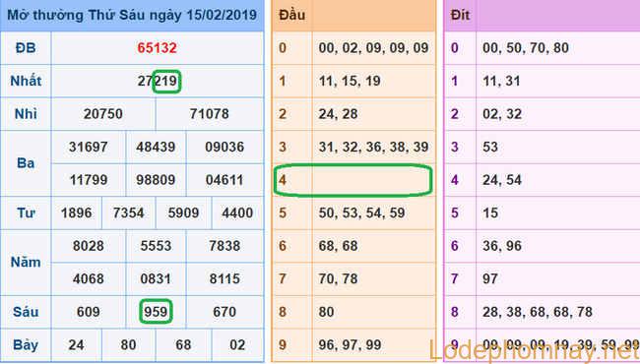Select Đít value '53'
The height and width of the screenshot is (364, 640).
tap(490, 147)
